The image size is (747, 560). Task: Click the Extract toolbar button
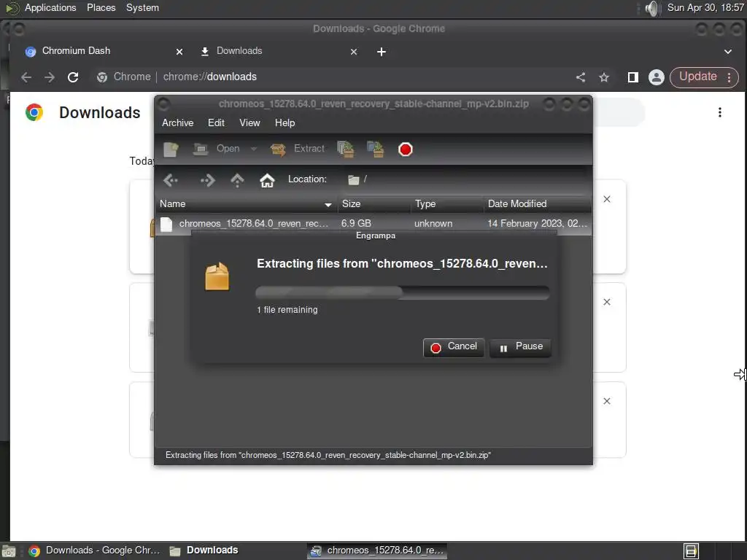(x=298, y=149)
